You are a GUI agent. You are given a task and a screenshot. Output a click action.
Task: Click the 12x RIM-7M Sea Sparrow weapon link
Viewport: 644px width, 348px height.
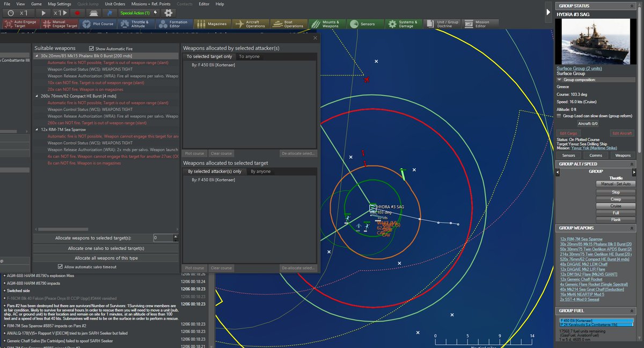tap(581, 239)
